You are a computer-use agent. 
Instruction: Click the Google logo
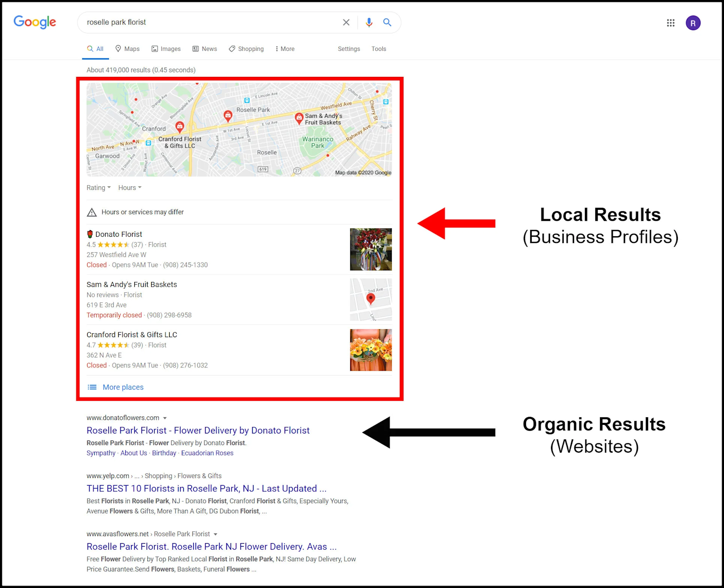tap(35, 22)
